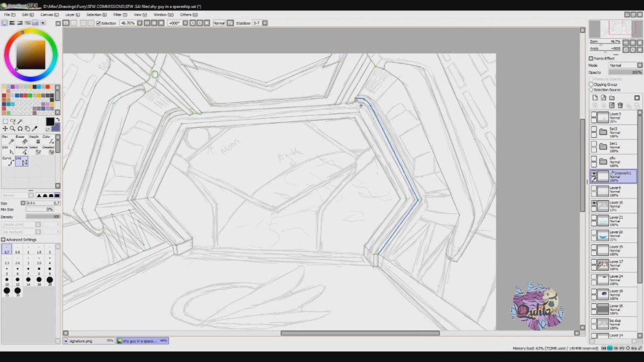Open the Filter menu
644x362 pixels.
pyautogui.click(x=120, y=15)
